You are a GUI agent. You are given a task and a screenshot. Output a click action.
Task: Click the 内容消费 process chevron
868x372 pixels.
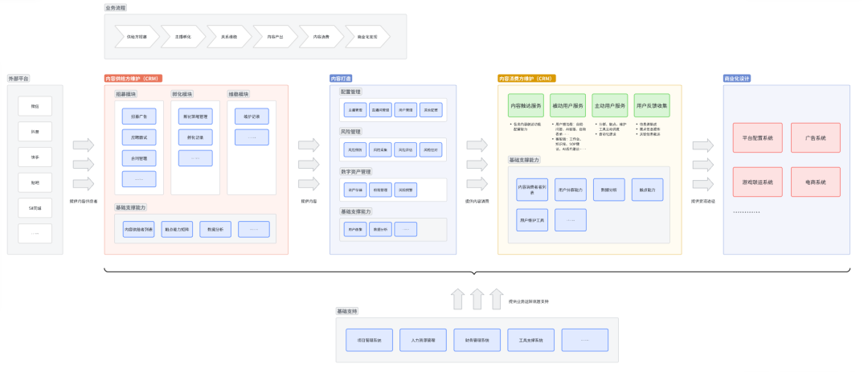pos(321,36)
